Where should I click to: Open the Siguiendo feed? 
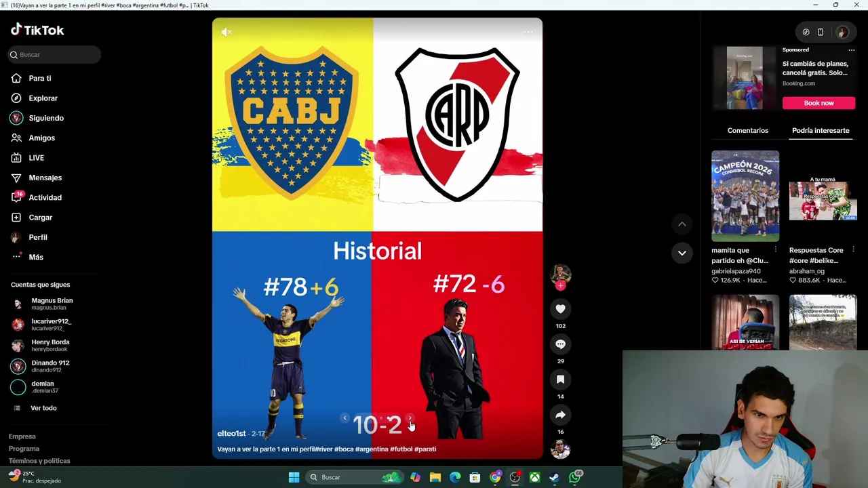37,118
